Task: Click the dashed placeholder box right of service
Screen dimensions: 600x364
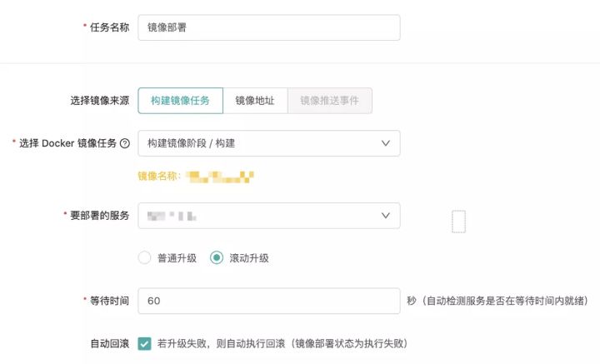Action: point(458,222)
